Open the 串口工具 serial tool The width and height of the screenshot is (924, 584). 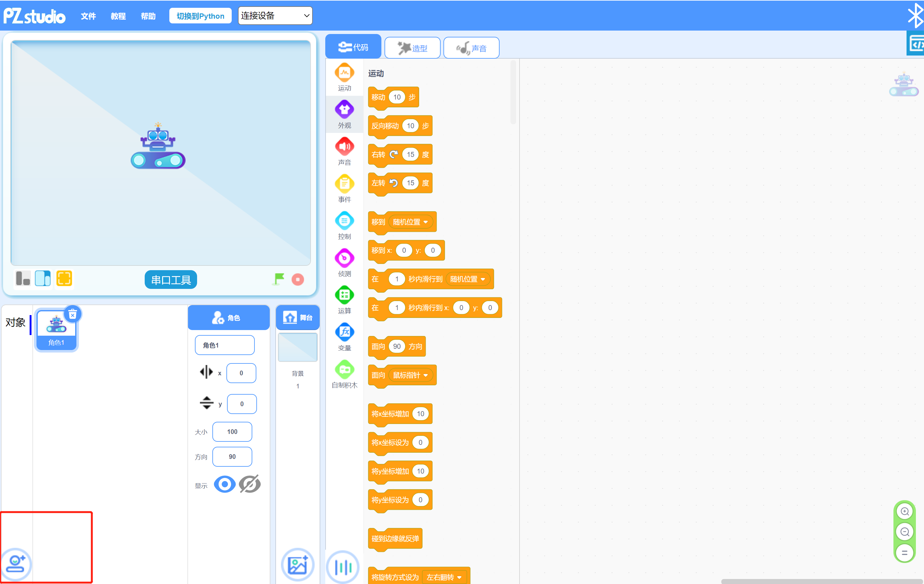[171, 280]
